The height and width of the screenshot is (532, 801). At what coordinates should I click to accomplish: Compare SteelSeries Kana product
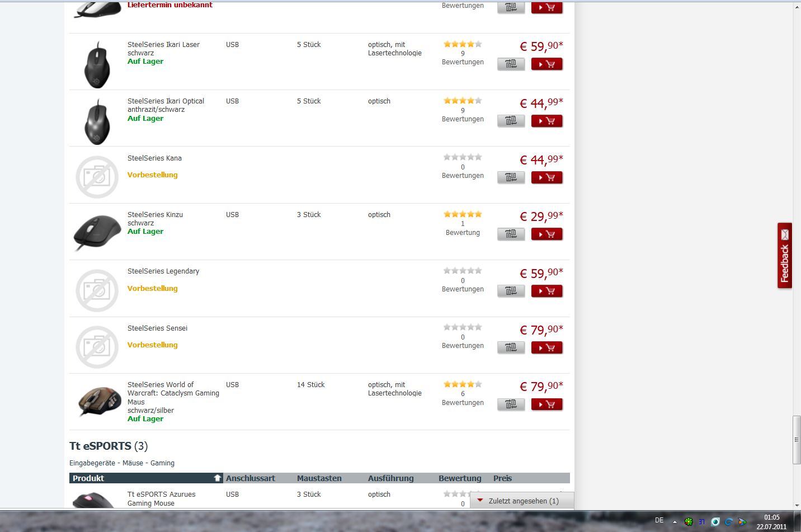[x=511, y=177]
